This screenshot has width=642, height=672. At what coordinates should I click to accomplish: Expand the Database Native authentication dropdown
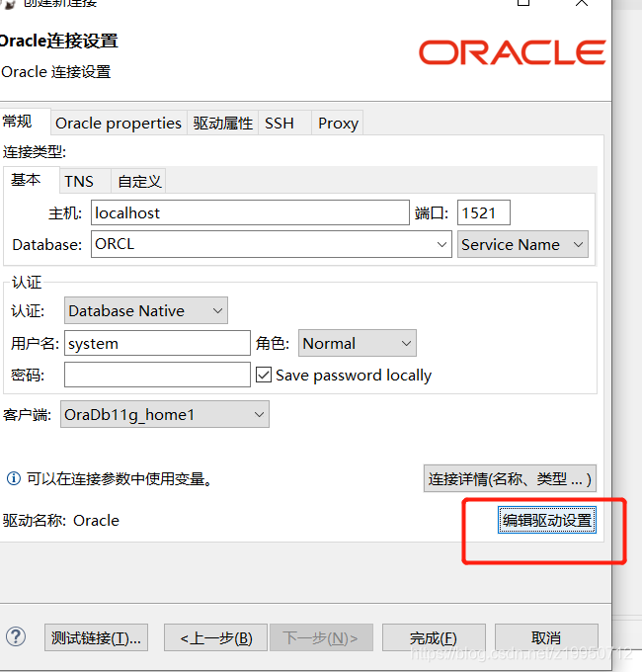[x=146, y=310]
